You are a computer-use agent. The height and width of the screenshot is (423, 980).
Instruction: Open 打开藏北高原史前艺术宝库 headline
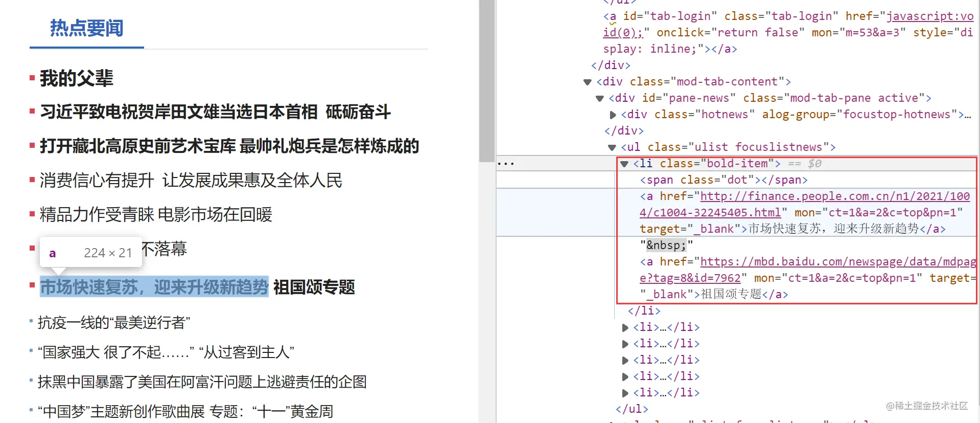coord(138,146)
